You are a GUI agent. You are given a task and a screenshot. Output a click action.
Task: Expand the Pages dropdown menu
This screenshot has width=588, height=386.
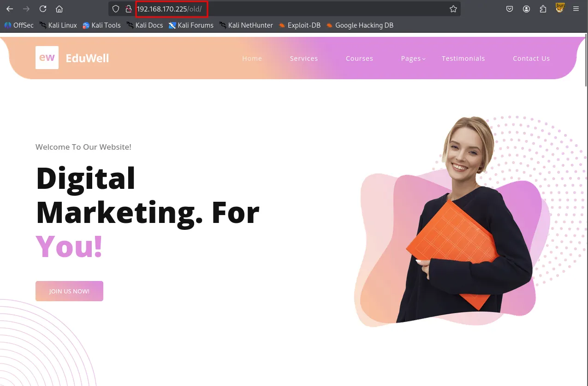pyautogui.click(x=413, y=58)
